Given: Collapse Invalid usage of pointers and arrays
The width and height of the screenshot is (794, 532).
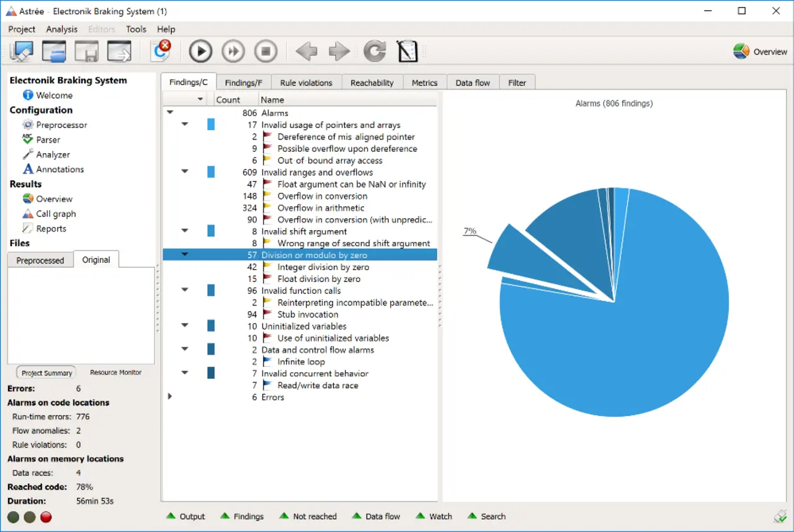Looking at the screenshot, I should (x=184, y=125).
